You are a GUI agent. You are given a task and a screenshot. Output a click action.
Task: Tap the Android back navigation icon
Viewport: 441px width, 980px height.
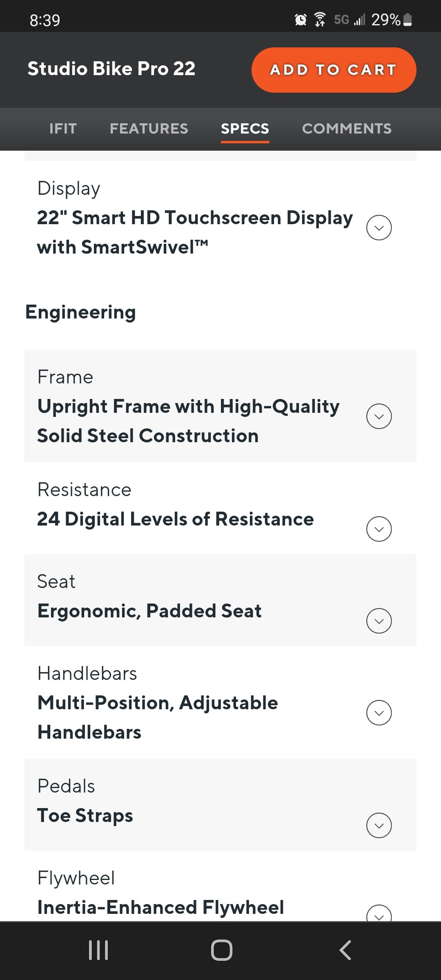tap(345, 950)
